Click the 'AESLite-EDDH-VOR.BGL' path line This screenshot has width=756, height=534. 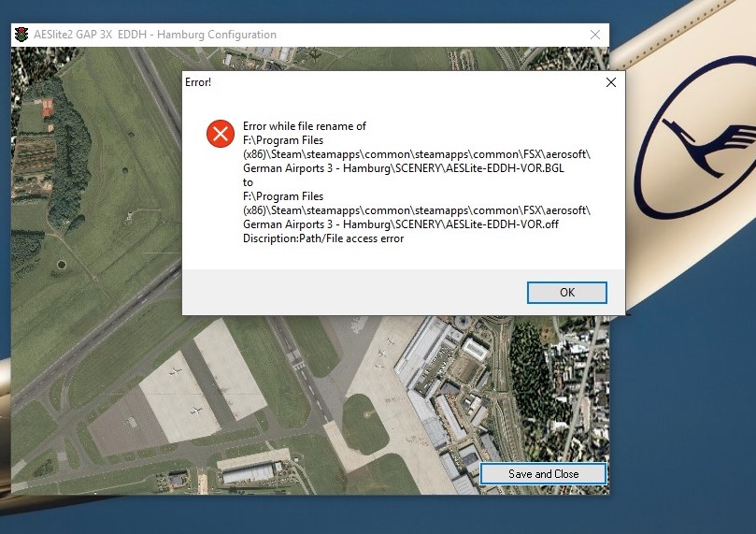(x=403, y=168)
